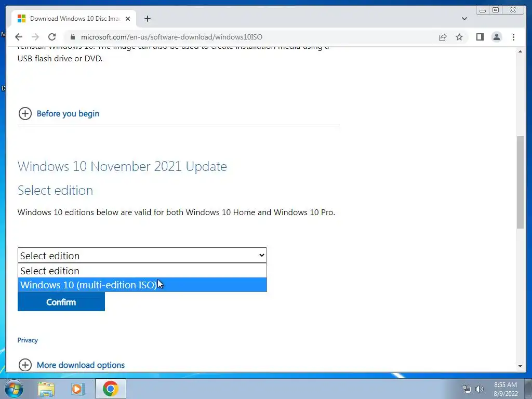Open the Chrome profile avatar menu
Viewport: 532px width, 399px height.
click(496, 37)
